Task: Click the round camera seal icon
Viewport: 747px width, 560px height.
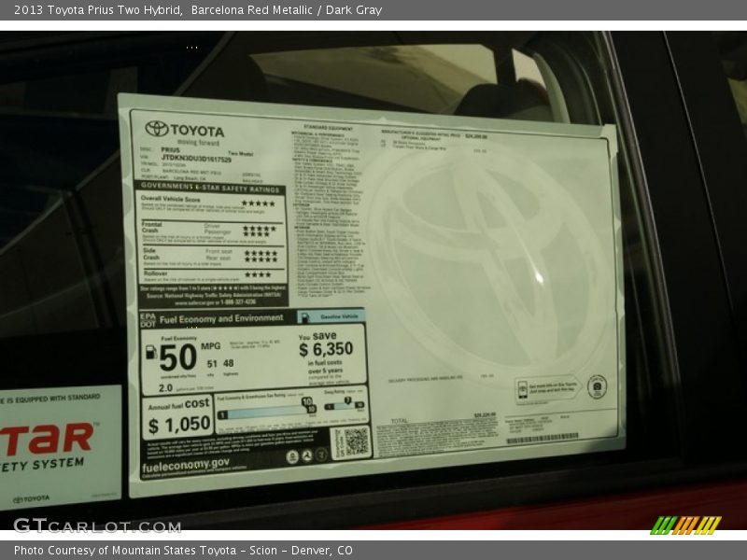Action: point(597,386)
